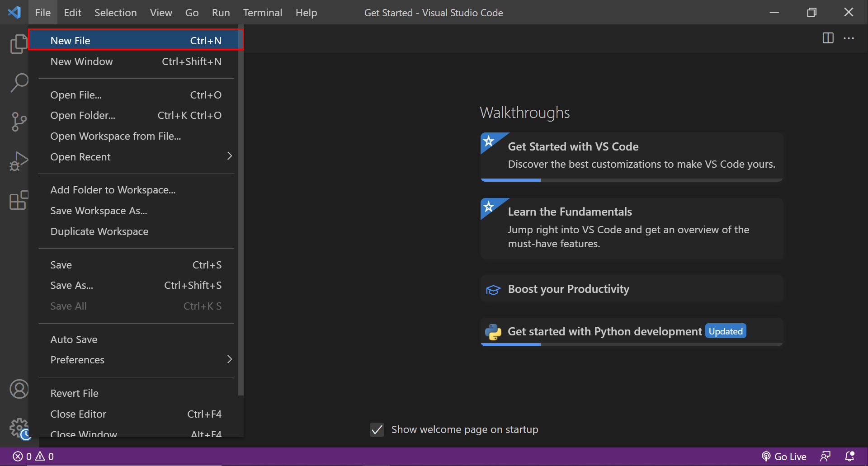Image resolution: width=868 pixels, height=466 pixels.
Task: Open the View menu
Action: [161, 13]
